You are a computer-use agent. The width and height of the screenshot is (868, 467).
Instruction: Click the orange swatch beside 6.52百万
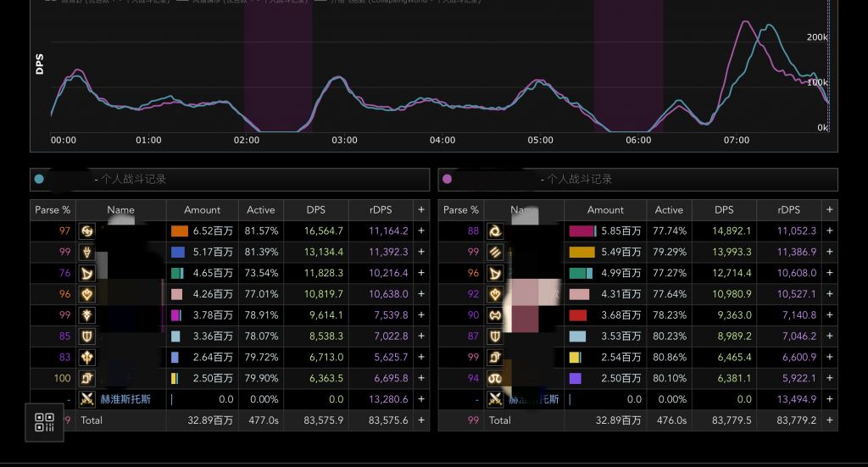179,231
